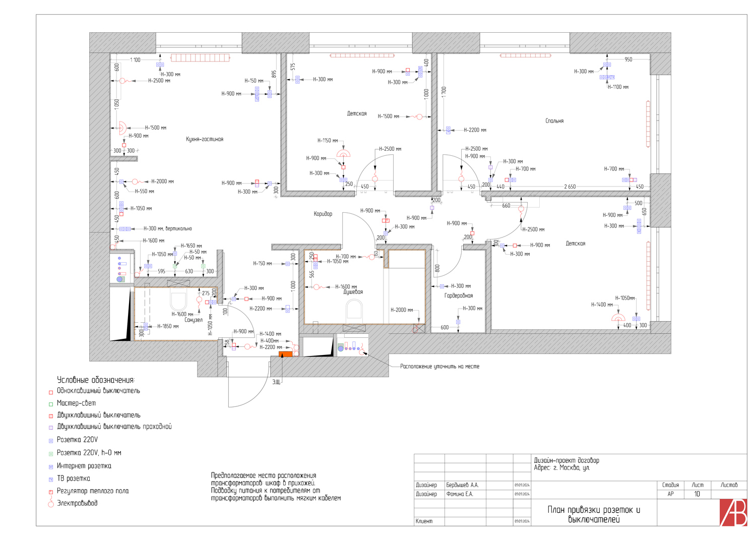Click the ТВ розетка legend icon
This screenshot has width=756, height=535.
click(x=51, y=480)
